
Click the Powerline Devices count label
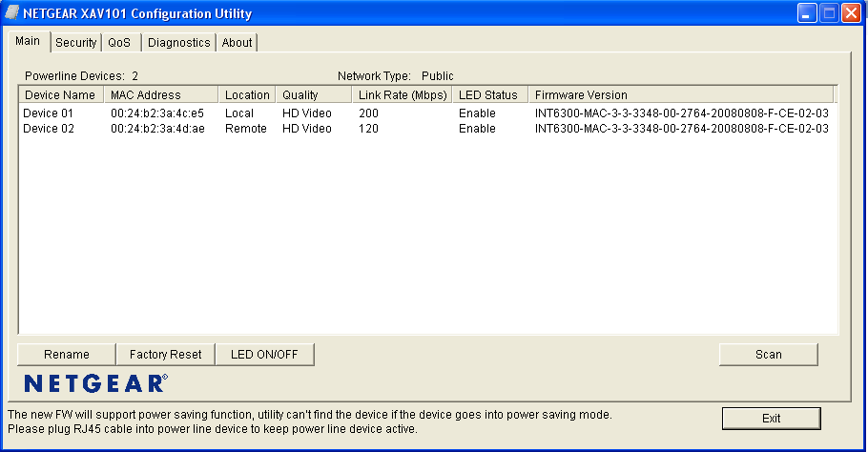pyautogui.click(x=81, y=76)
